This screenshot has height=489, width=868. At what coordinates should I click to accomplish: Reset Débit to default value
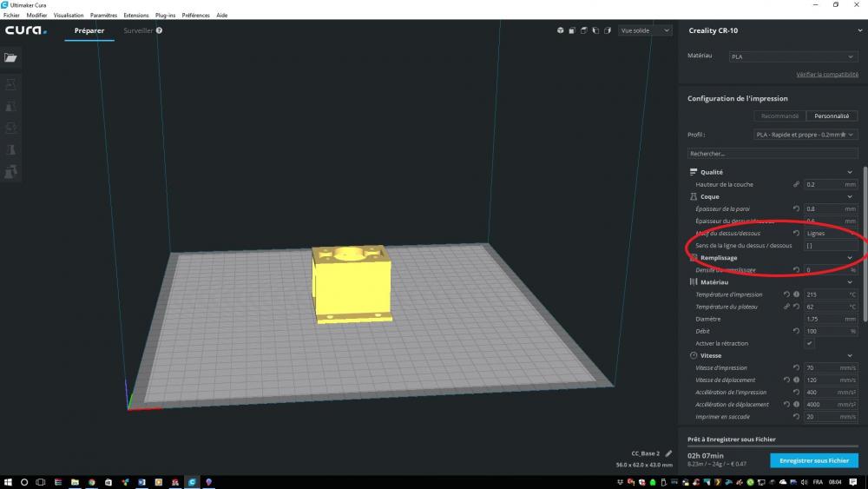click(796, 331)
